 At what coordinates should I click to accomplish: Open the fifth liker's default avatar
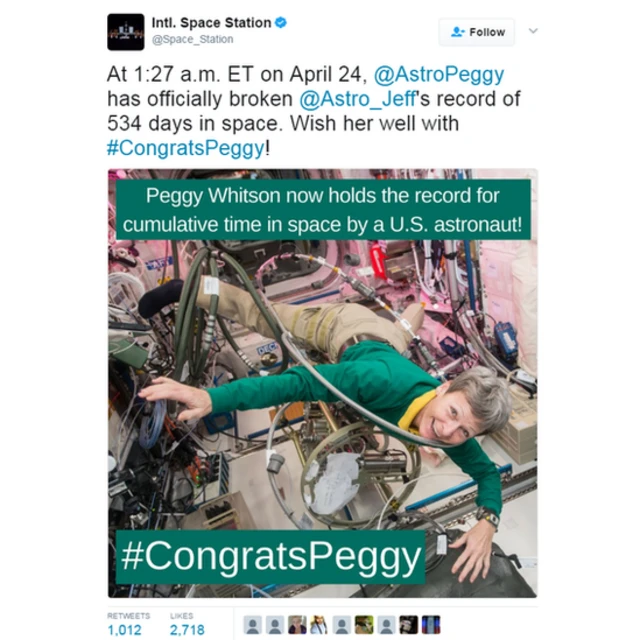(x=342, y=625)
